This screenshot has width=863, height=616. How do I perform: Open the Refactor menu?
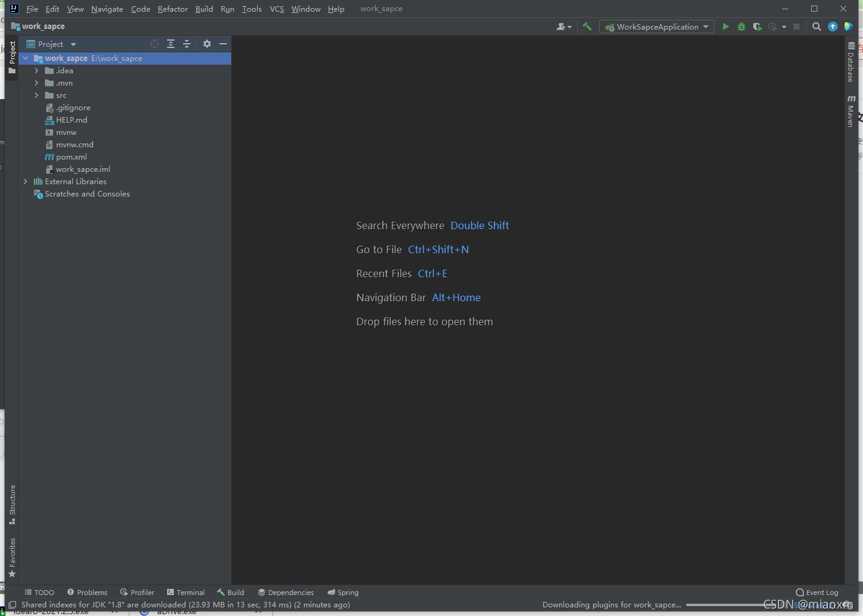tap(173, 9)
